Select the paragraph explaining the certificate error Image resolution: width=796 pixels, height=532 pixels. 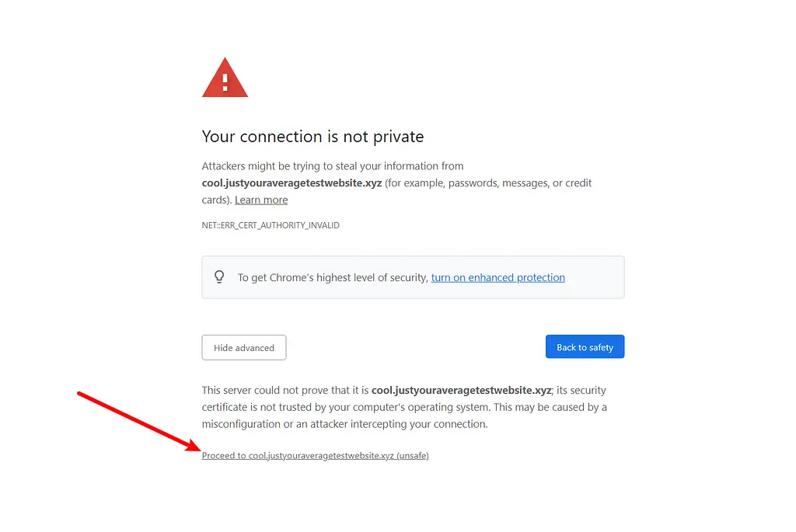[x=404, y=406]
